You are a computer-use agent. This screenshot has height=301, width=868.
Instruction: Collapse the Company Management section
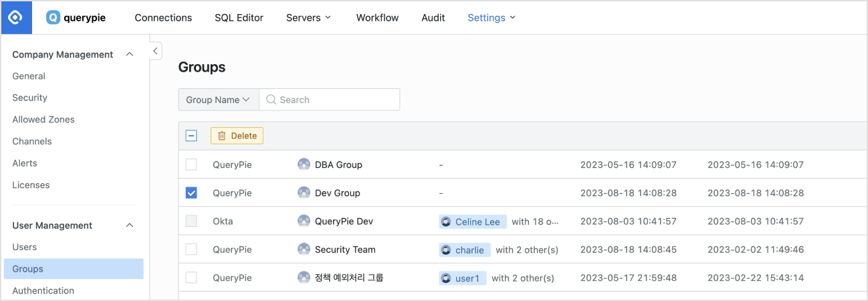130,54
